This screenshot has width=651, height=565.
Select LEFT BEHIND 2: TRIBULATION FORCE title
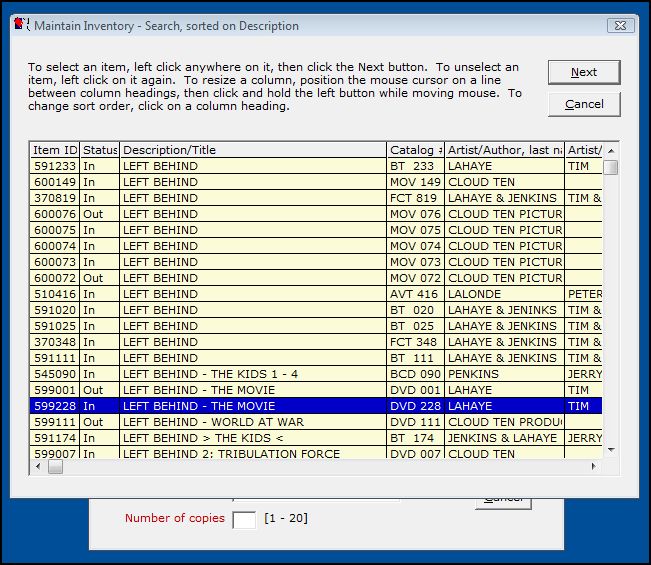click(231, 454)
